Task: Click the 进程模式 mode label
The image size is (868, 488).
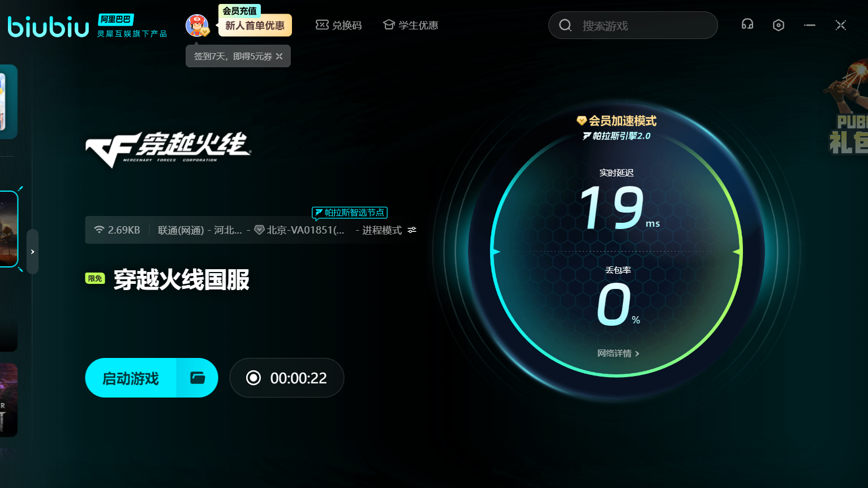Action: (382, 230)
